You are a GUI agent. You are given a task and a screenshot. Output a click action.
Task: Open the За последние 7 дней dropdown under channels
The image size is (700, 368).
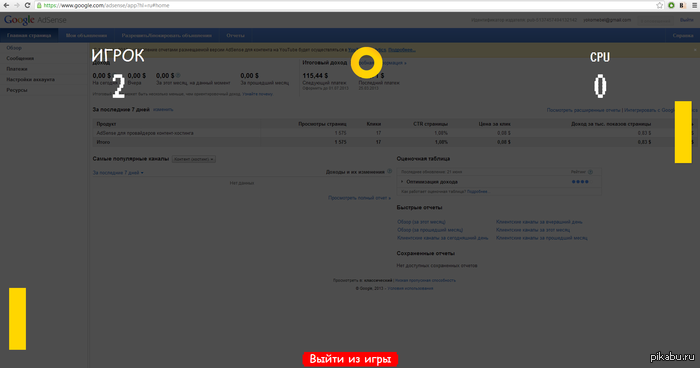(x=118, y=173)
